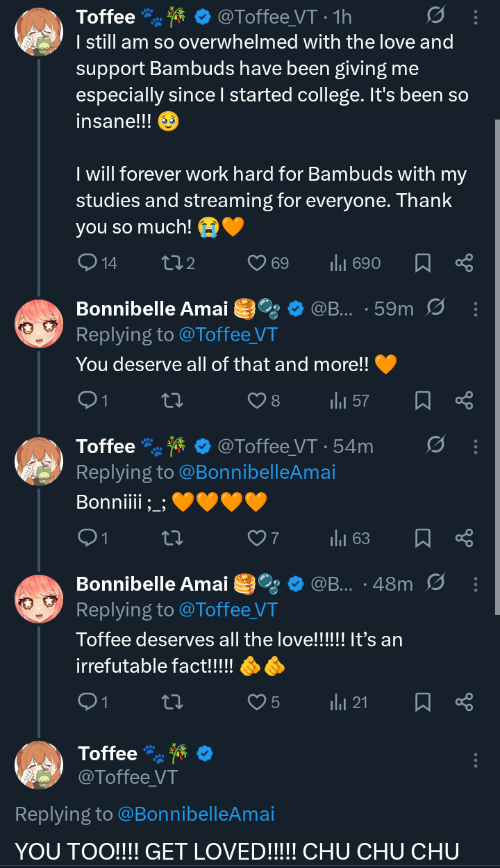Bookmark Toffee's top tweet about Bambuds
Screen dimensions: 500x868
click(422, 263)
